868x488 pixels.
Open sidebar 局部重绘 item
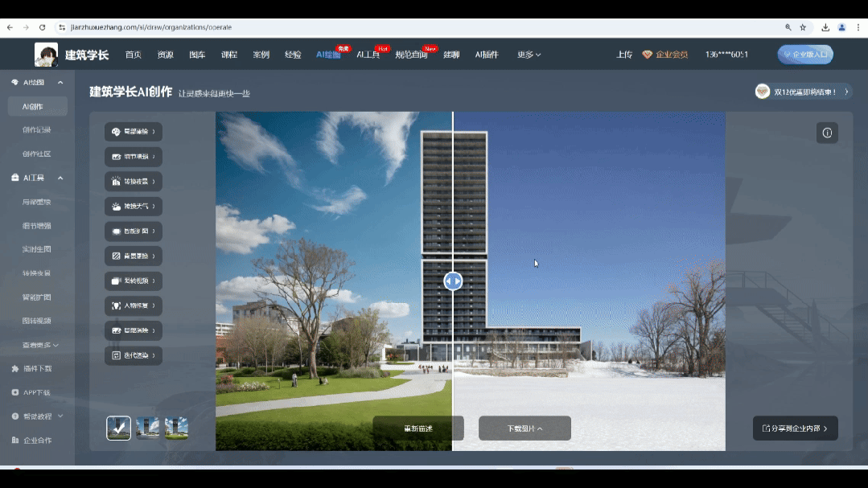click(x=36, y=202)
